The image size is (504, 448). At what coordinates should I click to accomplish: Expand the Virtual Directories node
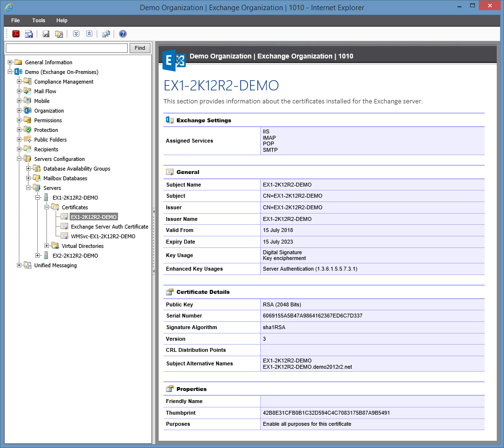[x=46, y=246]
